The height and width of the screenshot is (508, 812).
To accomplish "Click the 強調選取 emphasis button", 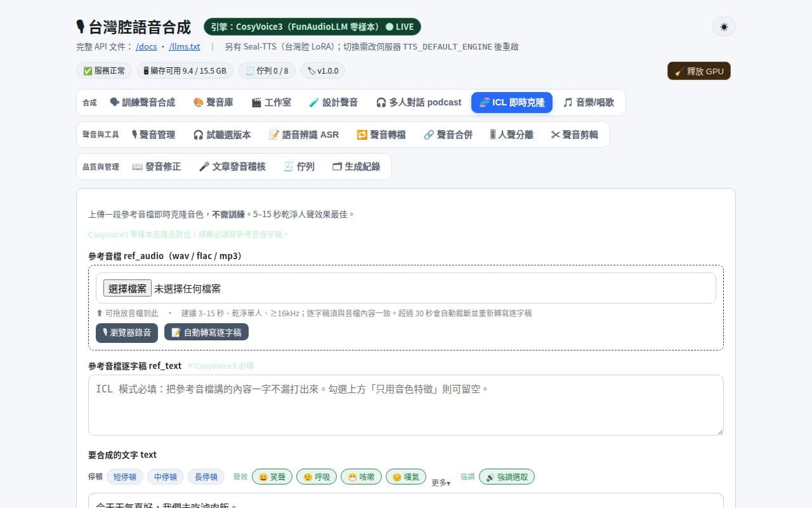I will [507, 477].
